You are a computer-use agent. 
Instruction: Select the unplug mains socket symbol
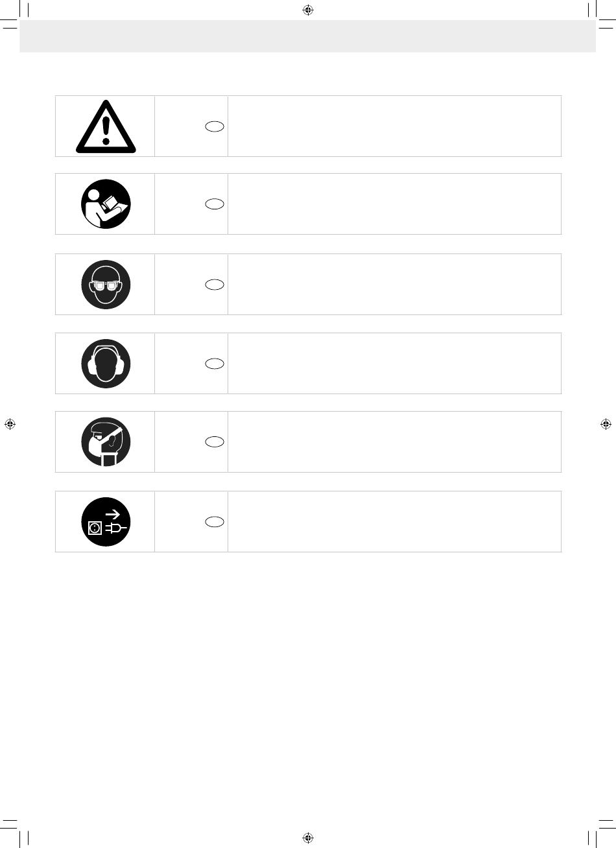tap(106, 521)
